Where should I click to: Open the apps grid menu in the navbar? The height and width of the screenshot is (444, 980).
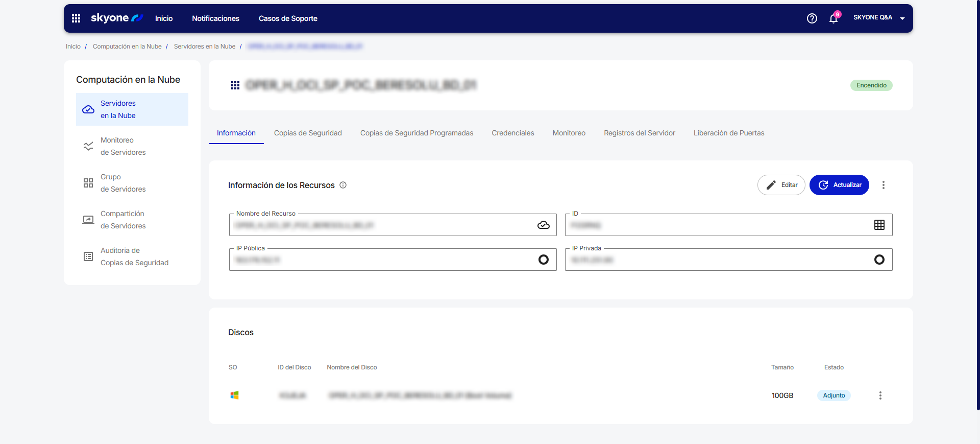[76, 18]
